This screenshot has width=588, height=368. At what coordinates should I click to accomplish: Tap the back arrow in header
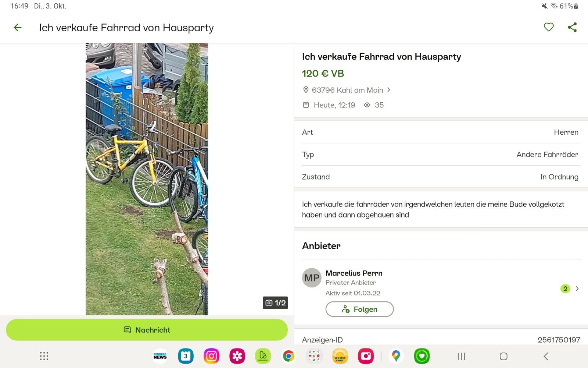click(x=18, y=28)
